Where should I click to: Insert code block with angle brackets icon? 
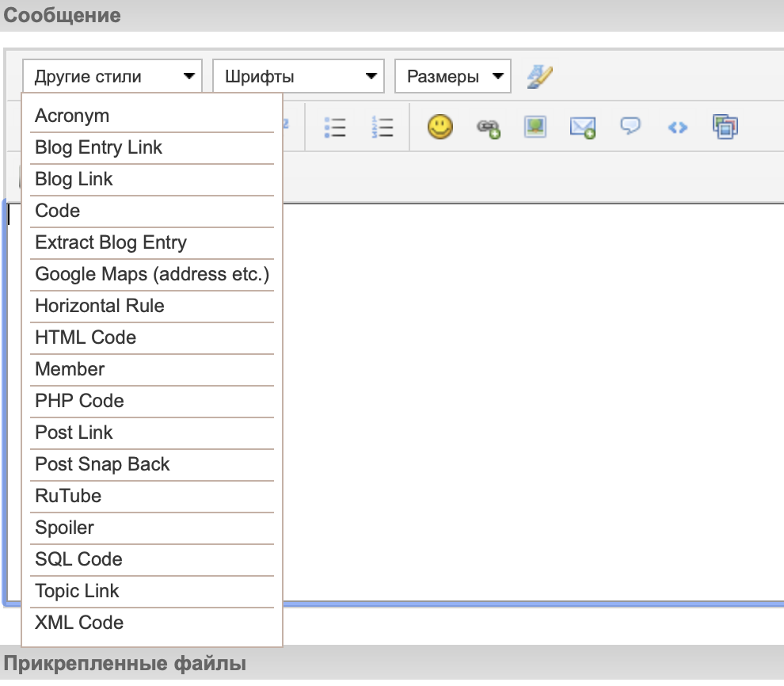(x=678, y=128)
